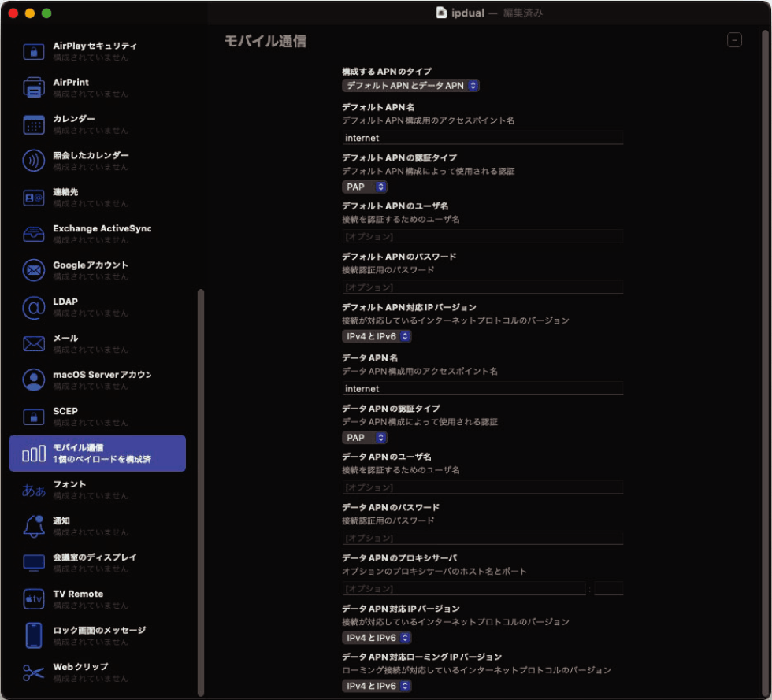
Task: Select the 通知 bell icon
Action: pyautogui.click(x=33, y=526)
